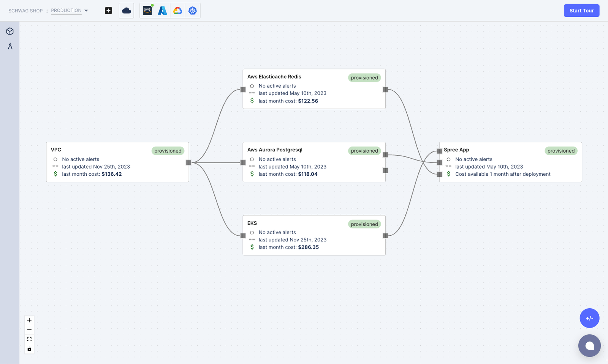Click Spree App middle input handle
Viewport: 608px width, 364px height.
tap(440, 162)
